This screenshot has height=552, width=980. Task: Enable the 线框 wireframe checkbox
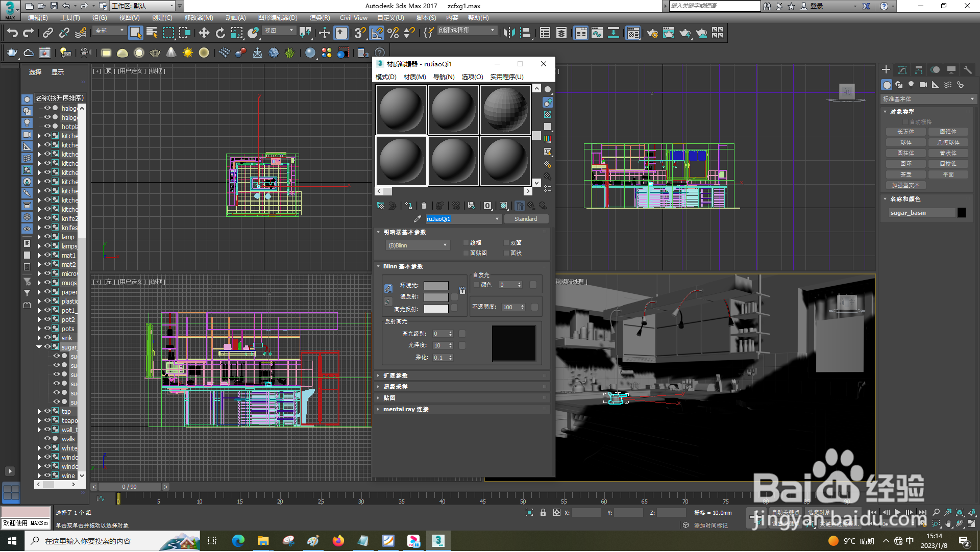click(466, 243)
